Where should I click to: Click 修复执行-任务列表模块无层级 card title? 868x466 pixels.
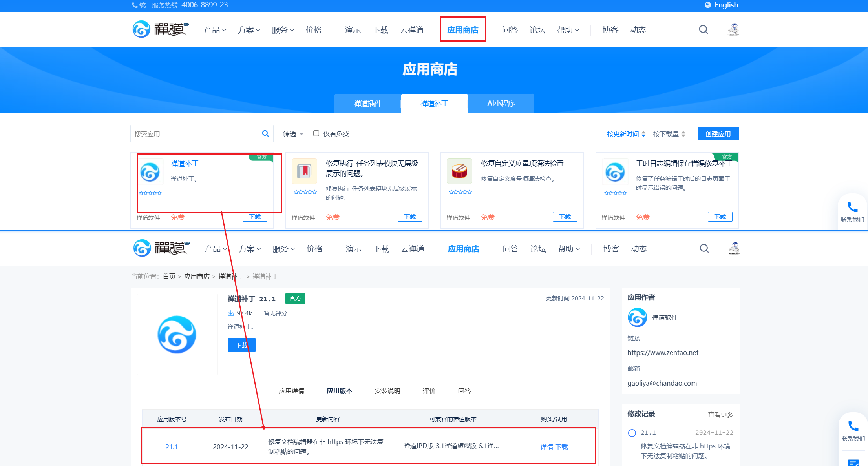coord(372,168)
